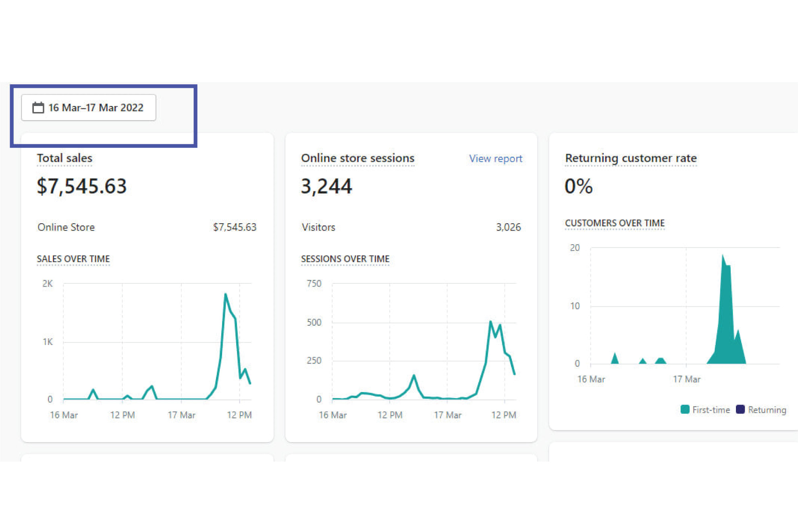Toggle the First-time legend label
This screenshot has height=532, width=798.
(711, 410)
